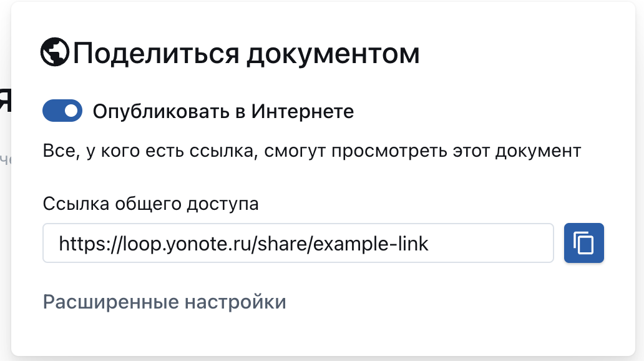Click inside the Ссылка общего доступа field
Viewport: 644px width, 361px height.
298,243
